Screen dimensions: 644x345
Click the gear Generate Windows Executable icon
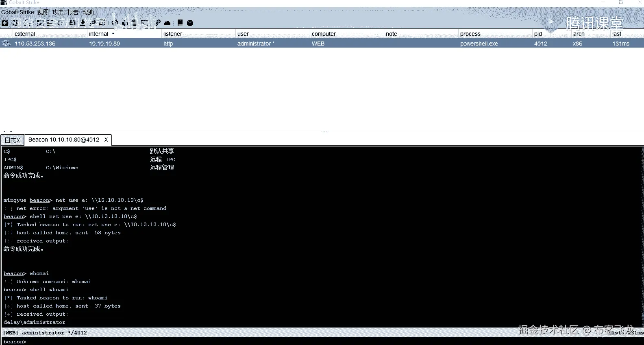click(115, 23)
